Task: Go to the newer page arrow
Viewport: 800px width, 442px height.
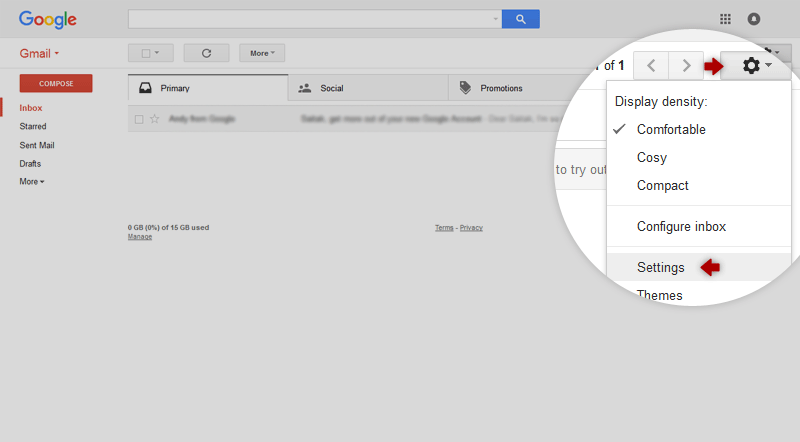Action: click(x=651, y=66)
